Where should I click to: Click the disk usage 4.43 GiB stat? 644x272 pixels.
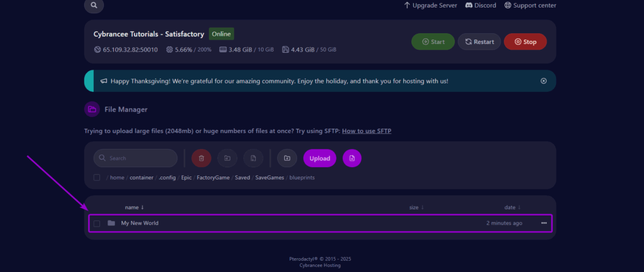click(309, 50)
